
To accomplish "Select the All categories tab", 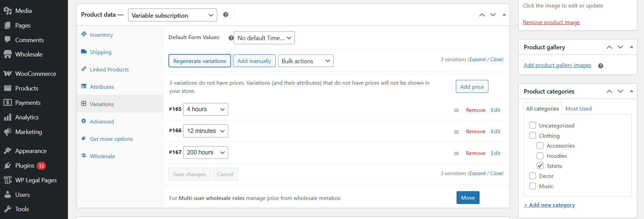I will pyautogui.click(x=542, y=109).
